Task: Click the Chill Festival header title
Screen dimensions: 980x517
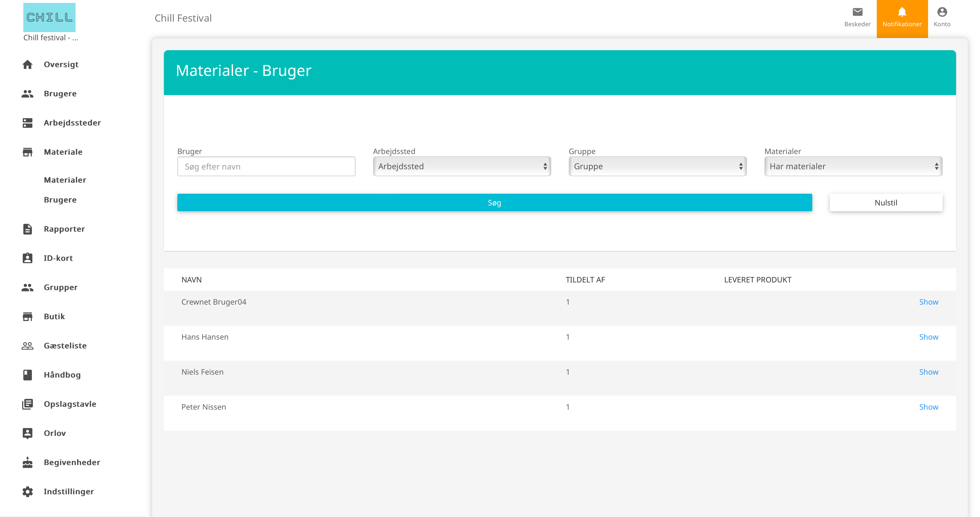Action: [183, 18]
